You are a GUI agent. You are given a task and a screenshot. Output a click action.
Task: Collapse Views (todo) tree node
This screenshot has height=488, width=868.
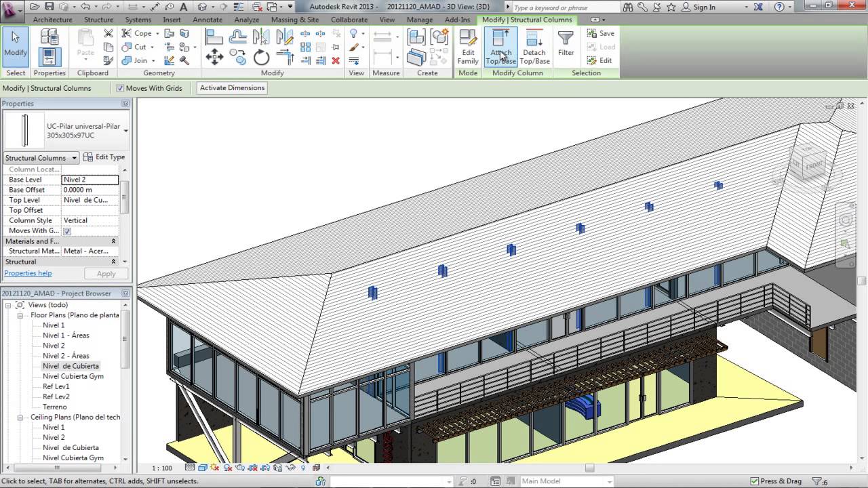click(x=9, y=305)
